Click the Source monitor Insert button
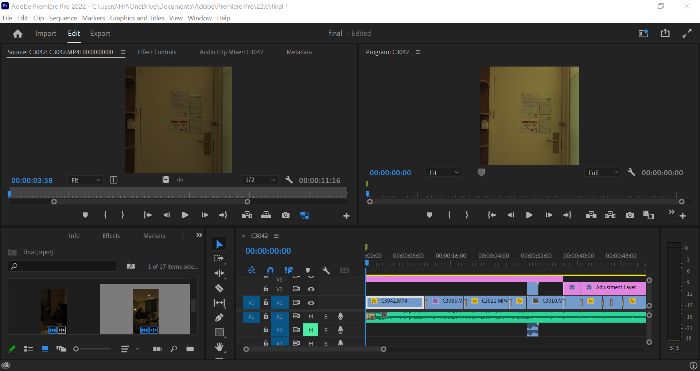This screenshot has height=371, width=700. (247, 215)
